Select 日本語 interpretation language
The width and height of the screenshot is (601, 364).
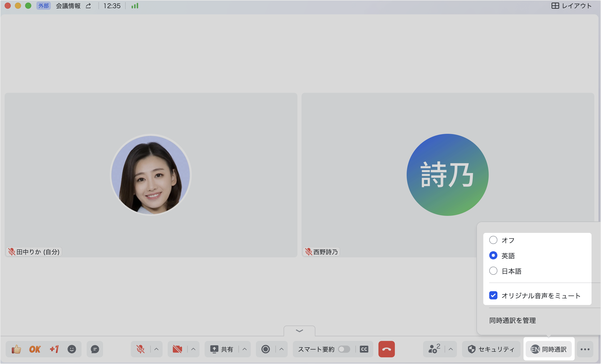493,271
